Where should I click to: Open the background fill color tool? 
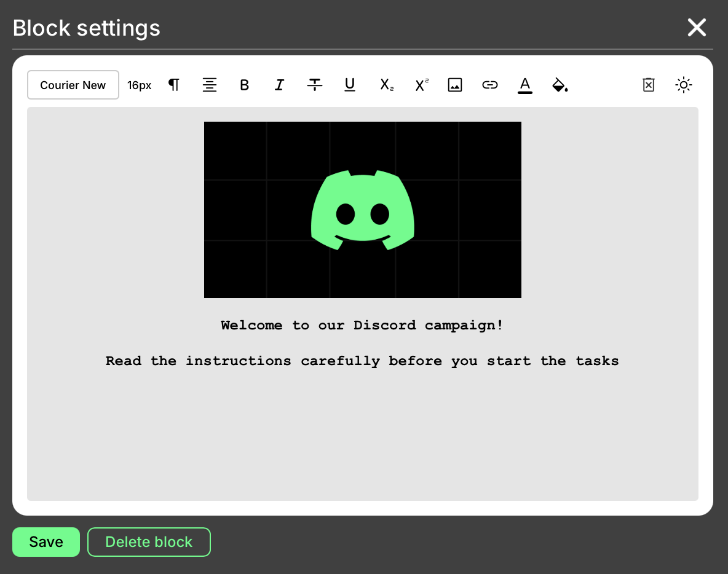tap(560, 85)
